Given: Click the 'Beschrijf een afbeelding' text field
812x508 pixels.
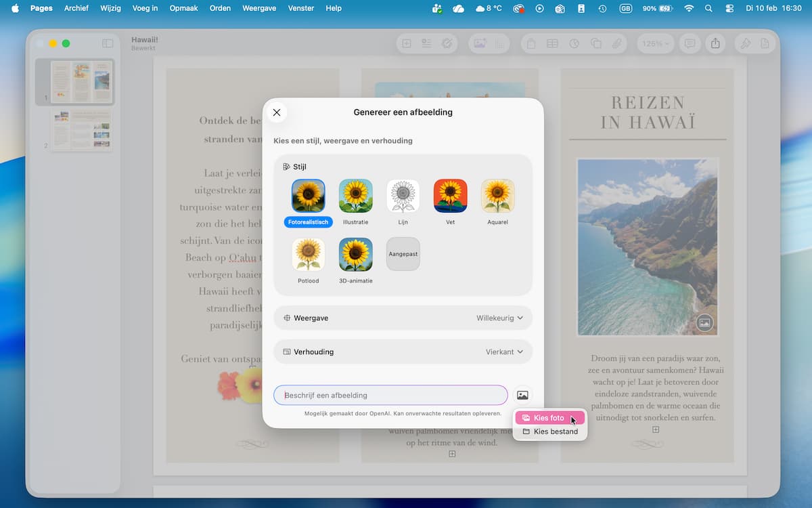Looking at the screenshot, I should [390, 395].
